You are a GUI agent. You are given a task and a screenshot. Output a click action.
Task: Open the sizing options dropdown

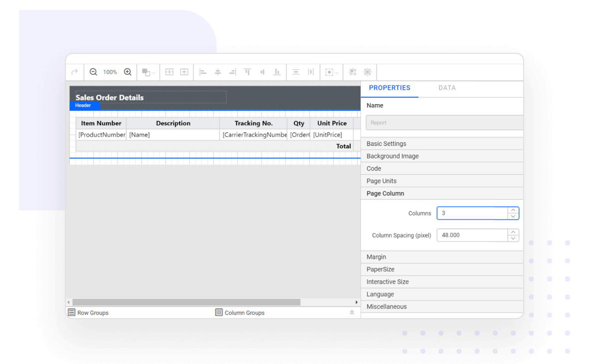tap(332, 72)
